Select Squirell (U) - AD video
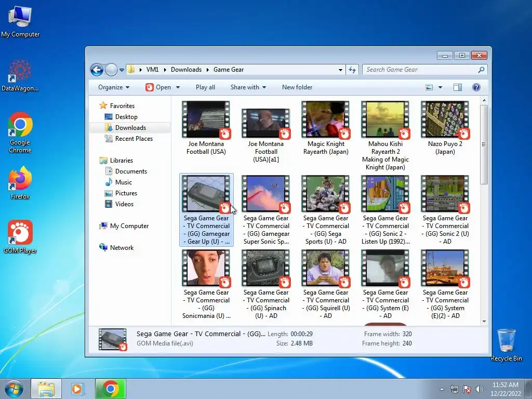The height and width of the screenshot is (399, 532). click(326, 284)
